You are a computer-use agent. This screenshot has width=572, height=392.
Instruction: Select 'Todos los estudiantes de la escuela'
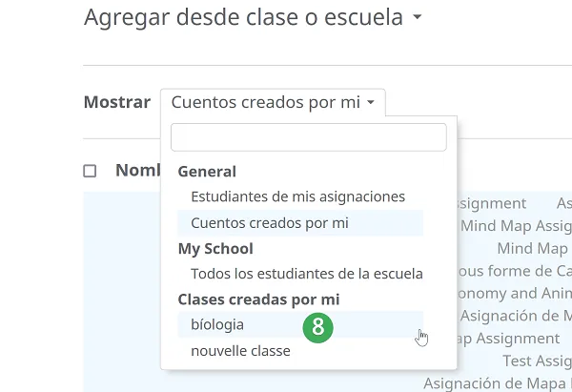306,274
